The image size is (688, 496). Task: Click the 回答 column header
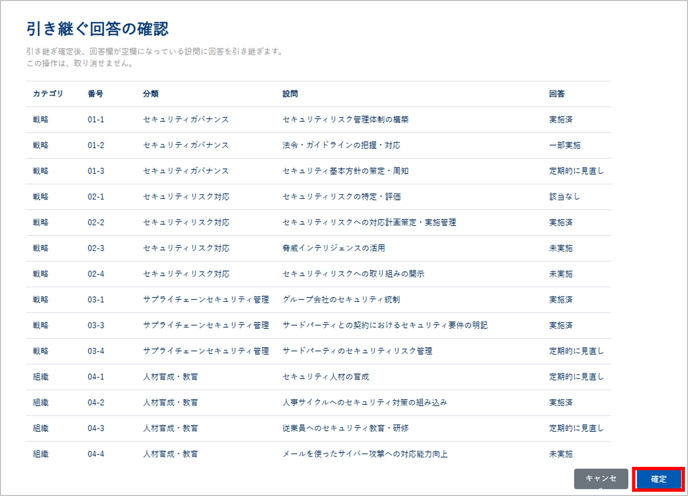coord(556,93)
